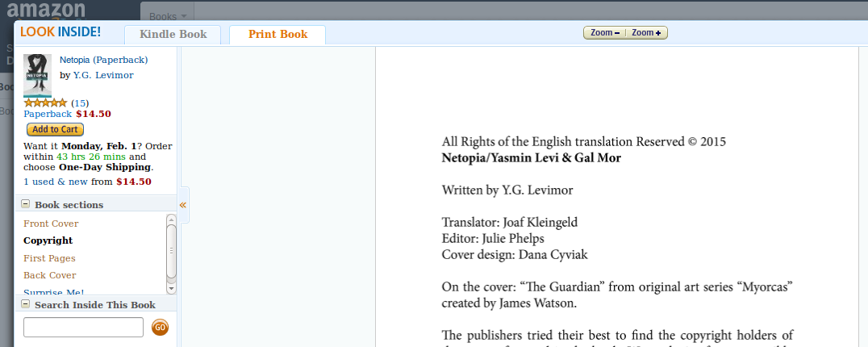
Task: Click the 'Translator: Joaf Kleingeld' line
Action: point(509,223)
